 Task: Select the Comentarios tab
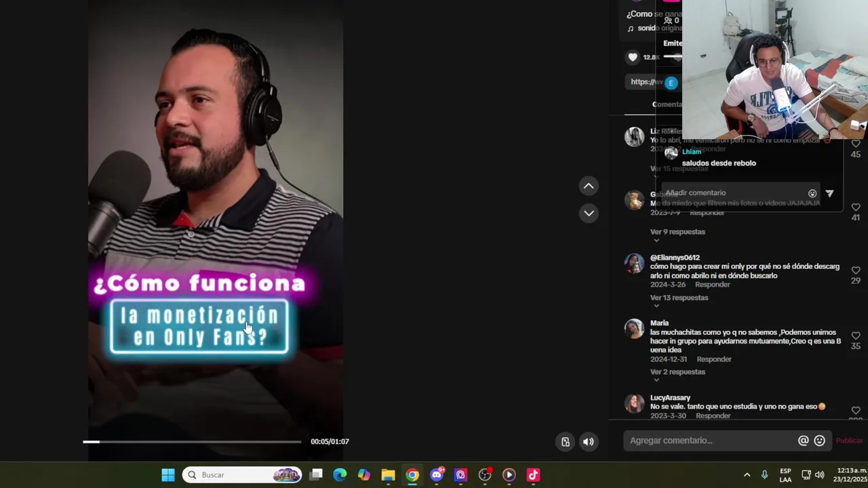[x=667, y=104]
